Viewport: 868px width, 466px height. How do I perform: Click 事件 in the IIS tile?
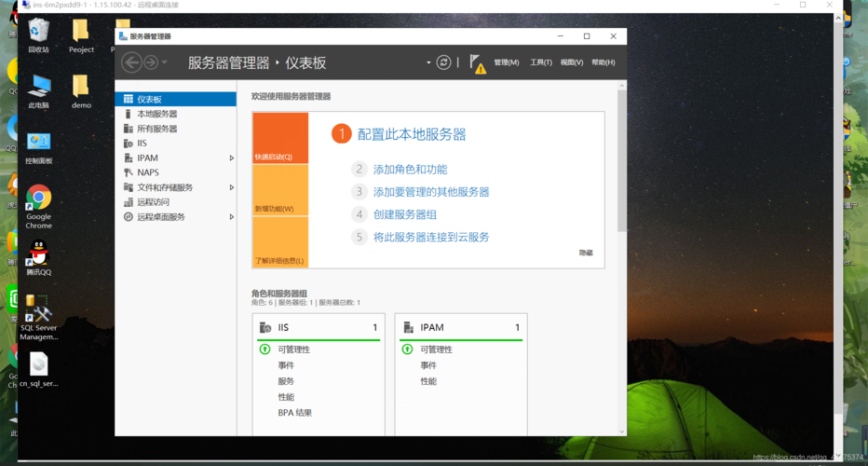(x=286, y=365)
